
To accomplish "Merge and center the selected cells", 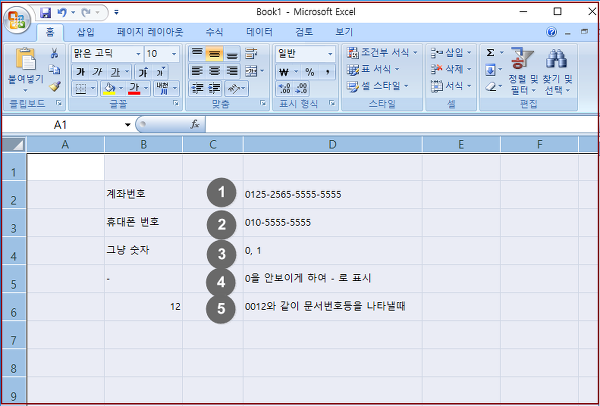I will click(251, 71).
